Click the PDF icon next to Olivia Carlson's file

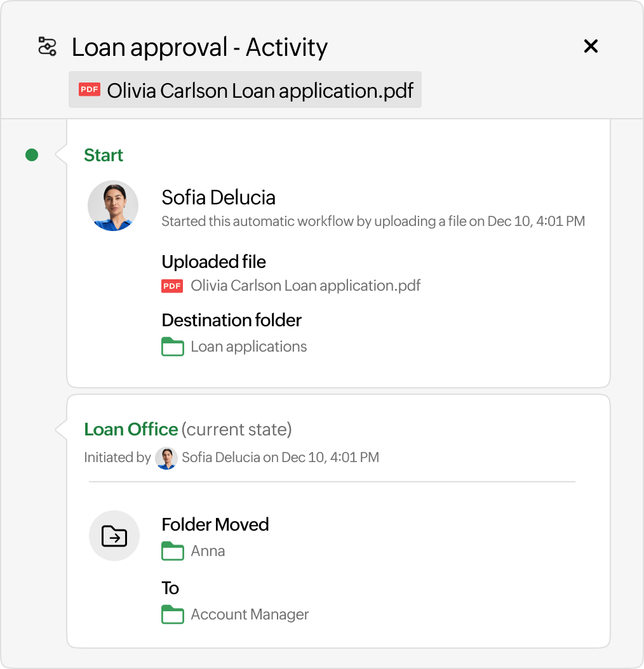89,89
